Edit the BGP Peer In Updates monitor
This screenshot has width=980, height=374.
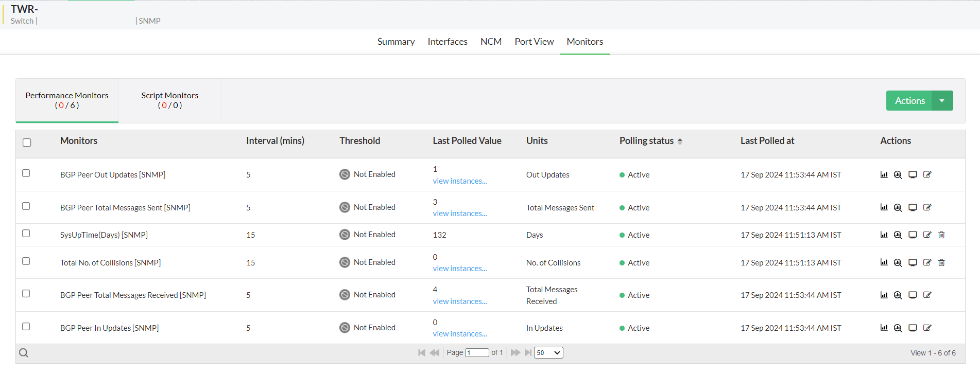click(927, 328)
